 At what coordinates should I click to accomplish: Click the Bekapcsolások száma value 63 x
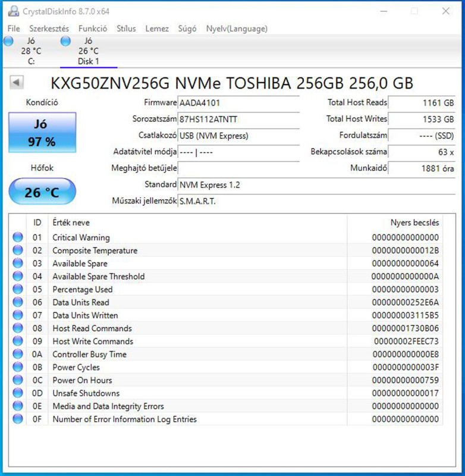tap(422, 152)
